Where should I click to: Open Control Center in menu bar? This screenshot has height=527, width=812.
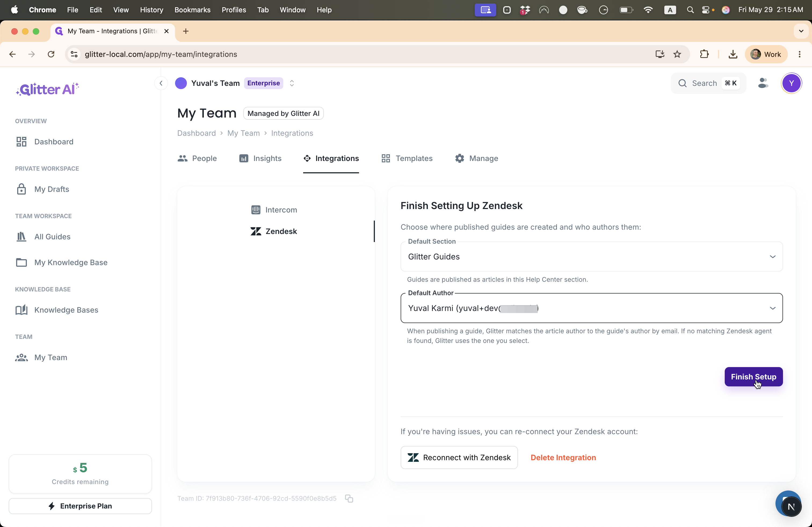point(706,10)
